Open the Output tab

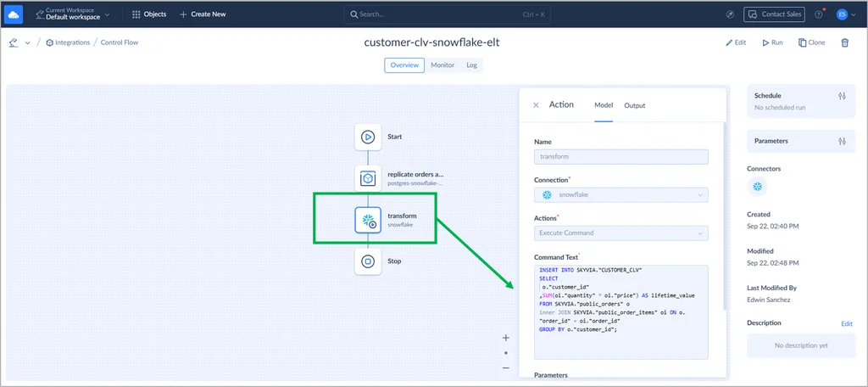634,105
